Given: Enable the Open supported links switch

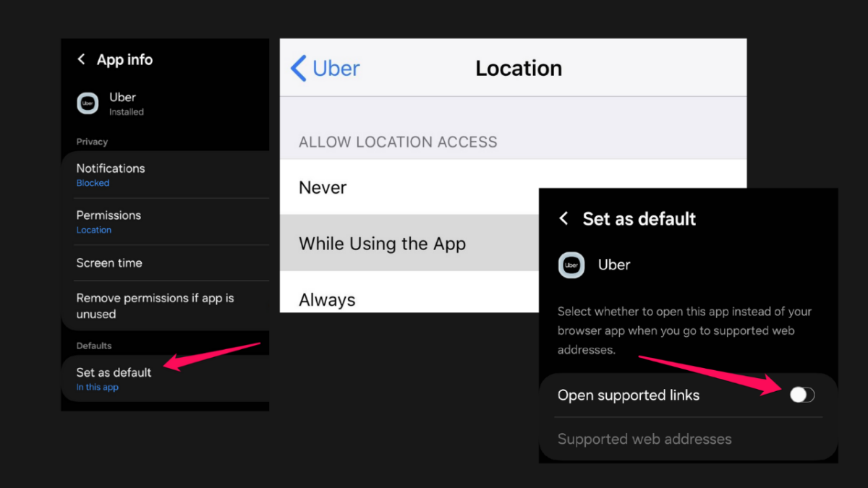Looking at the screenshot, I should [x=801, y=394].
